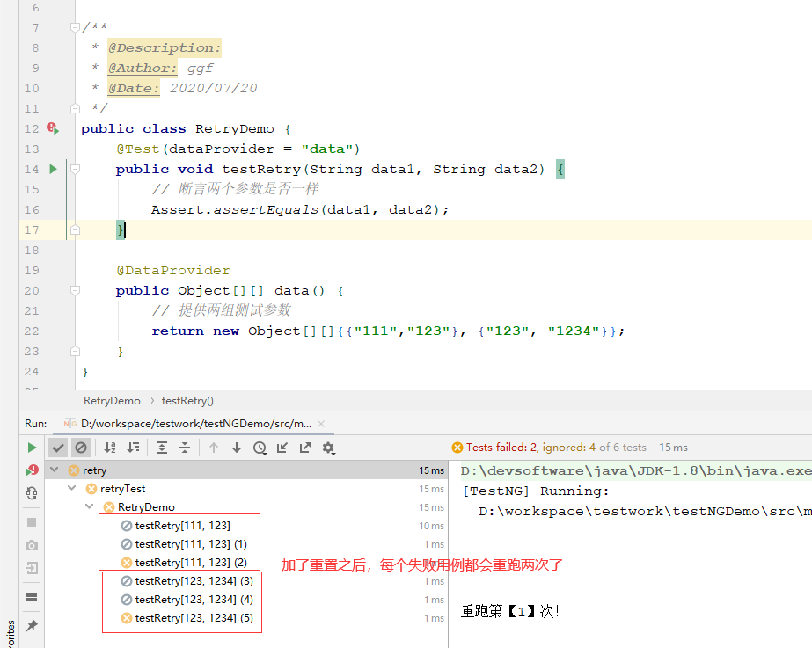Click RetryDemo in the editor breadcrumb
Screen dimensions: 812x648
pyautogui.click(x=112, y=400)
